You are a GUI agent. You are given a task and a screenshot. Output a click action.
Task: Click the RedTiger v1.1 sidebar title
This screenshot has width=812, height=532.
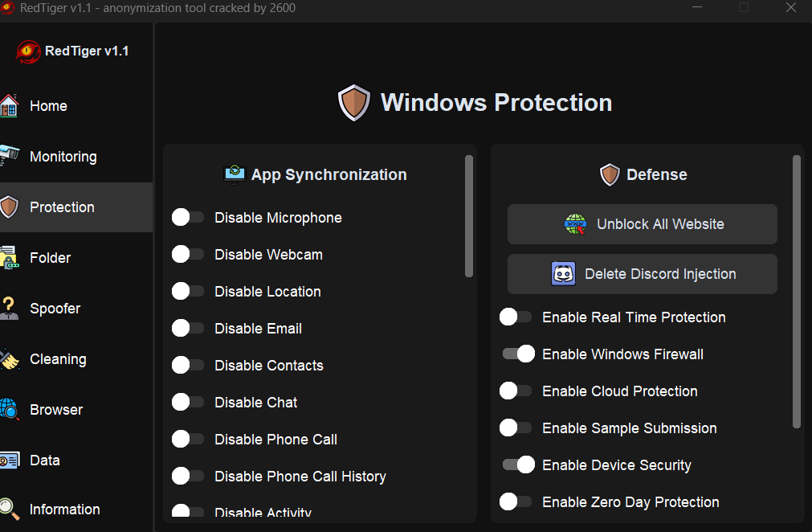pyautogui.click(x=87, y=51)
